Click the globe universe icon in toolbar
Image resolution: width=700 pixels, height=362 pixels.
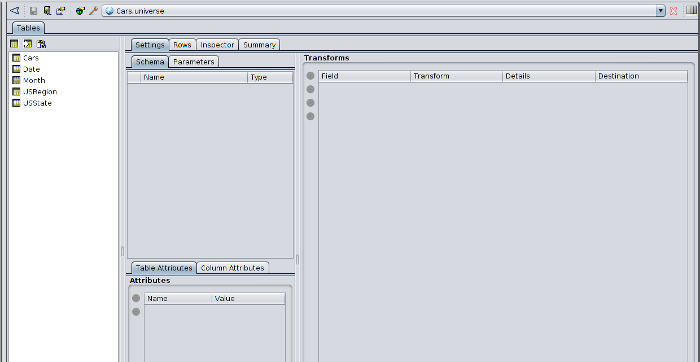[x=80, y=11]
